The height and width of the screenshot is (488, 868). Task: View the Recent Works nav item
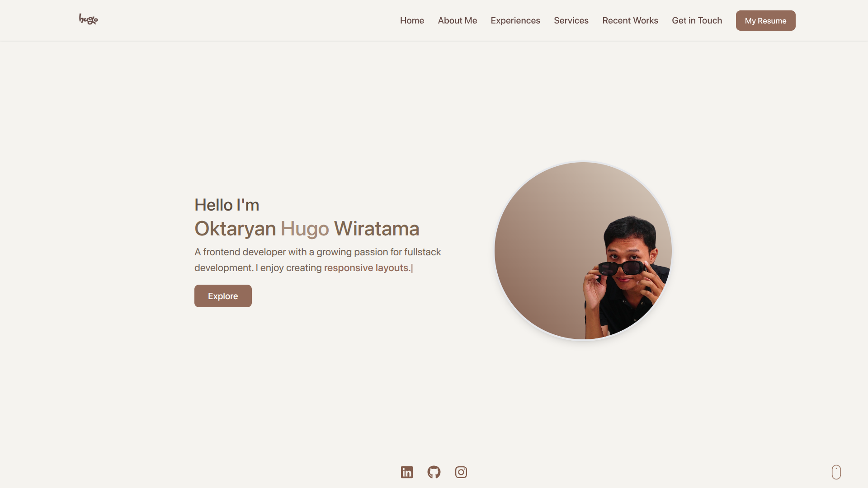630,20
